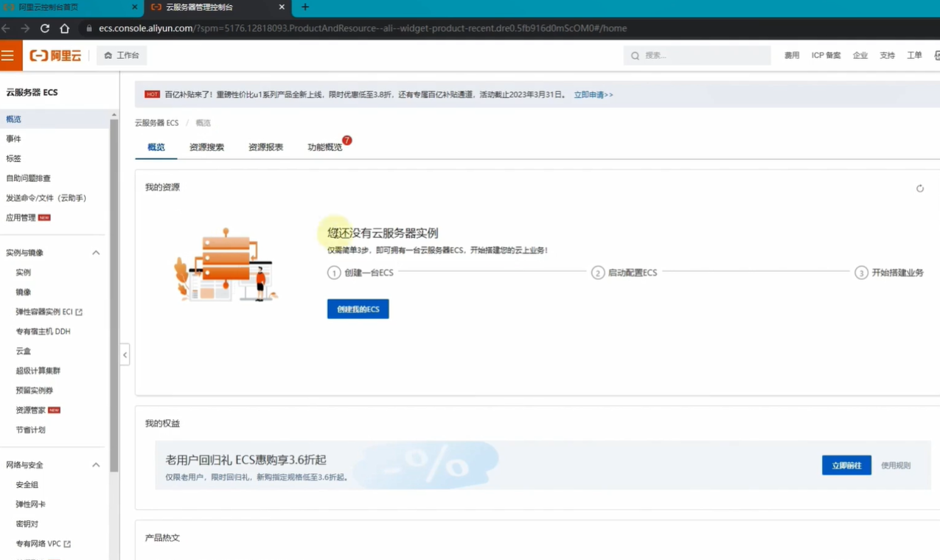
Task: Open the 支持 menu
Action: 887,55
